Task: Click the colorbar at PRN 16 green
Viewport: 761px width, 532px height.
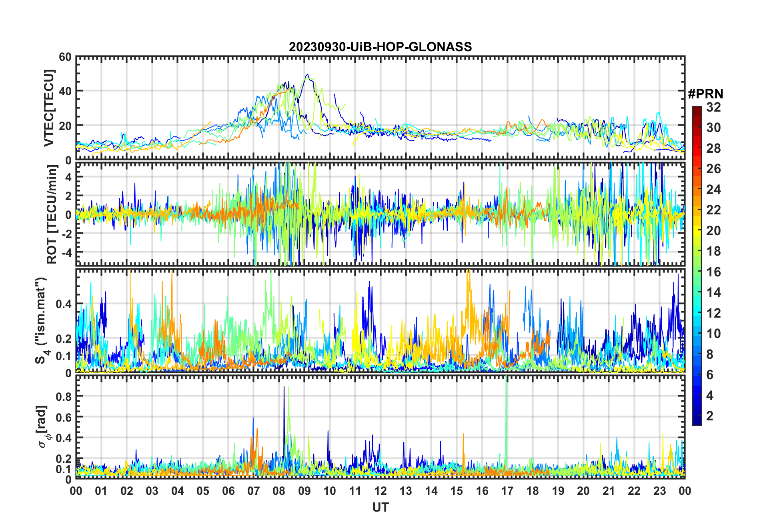Action: tap(697, 272)
